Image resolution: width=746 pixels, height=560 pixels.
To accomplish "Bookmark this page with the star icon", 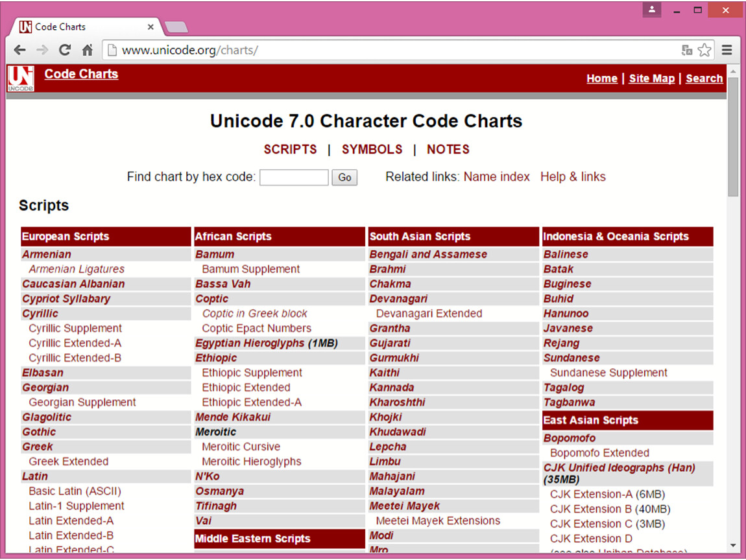I will click(704, 50).
